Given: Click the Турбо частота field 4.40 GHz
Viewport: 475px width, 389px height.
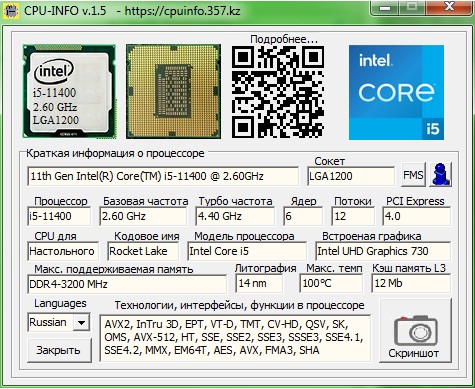Looking at the screenshot, I should [235, 216].
